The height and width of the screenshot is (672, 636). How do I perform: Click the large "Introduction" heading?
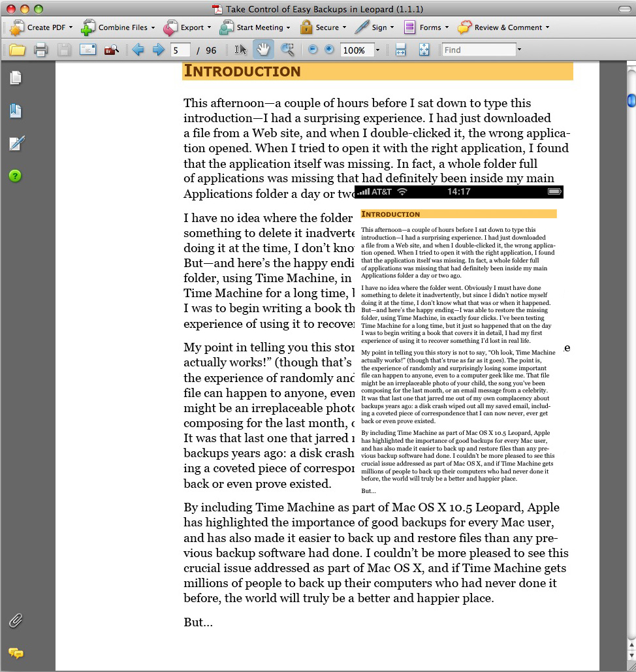[242, 71]
